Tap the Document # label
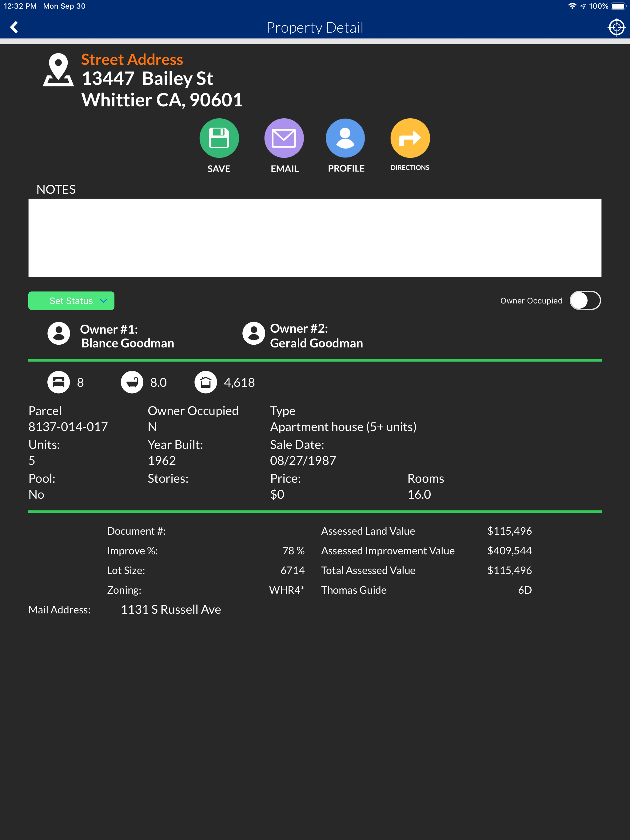This screenshot has width=630, height=840. click(136, 531)
